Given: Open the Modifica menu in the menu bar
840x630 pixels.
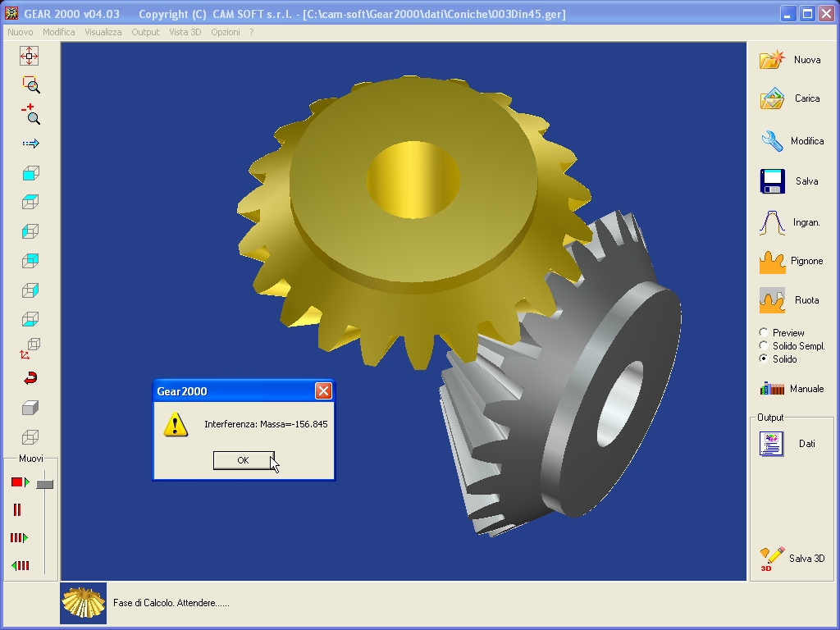Looking at the screenshot, I should [59, 32].
